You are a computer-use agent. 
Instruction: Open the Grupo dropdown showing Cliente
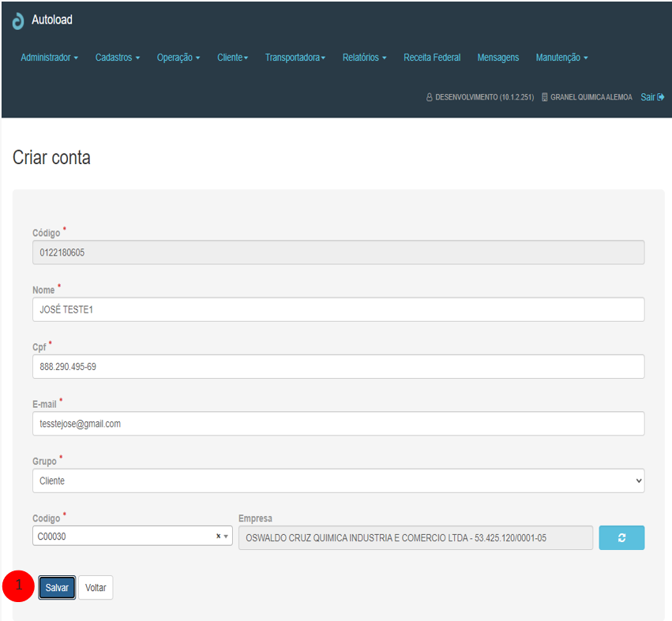339,481
